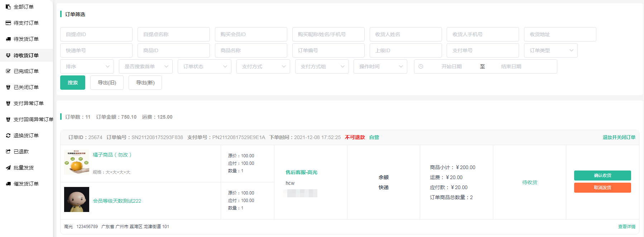Click the 退换货订单 refresh icon
The image size is (644, 237).
tap(8, 135)
